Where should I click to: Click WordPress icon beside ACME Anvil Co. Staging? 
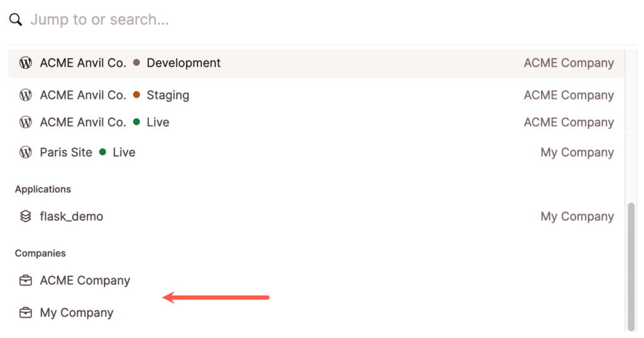click(x=26, y=95)
